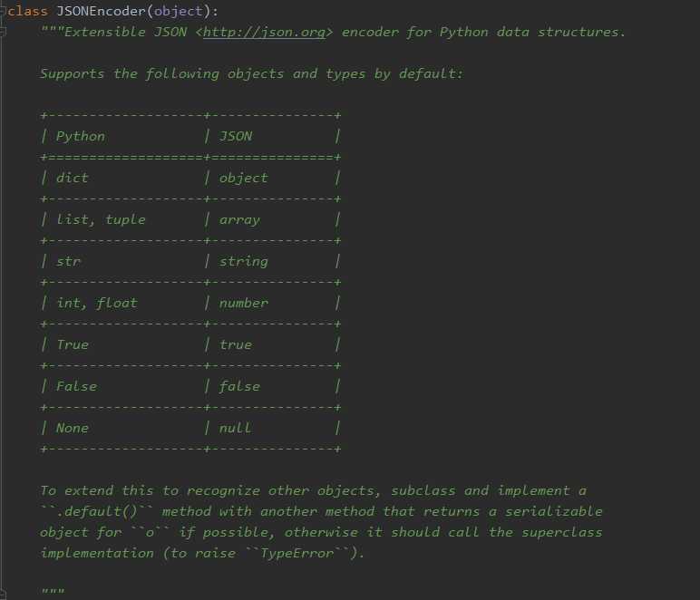Click the word 'array' in the table
Image resolution: width=700 pixels, height=600 pixels.
tap(239, 220)
